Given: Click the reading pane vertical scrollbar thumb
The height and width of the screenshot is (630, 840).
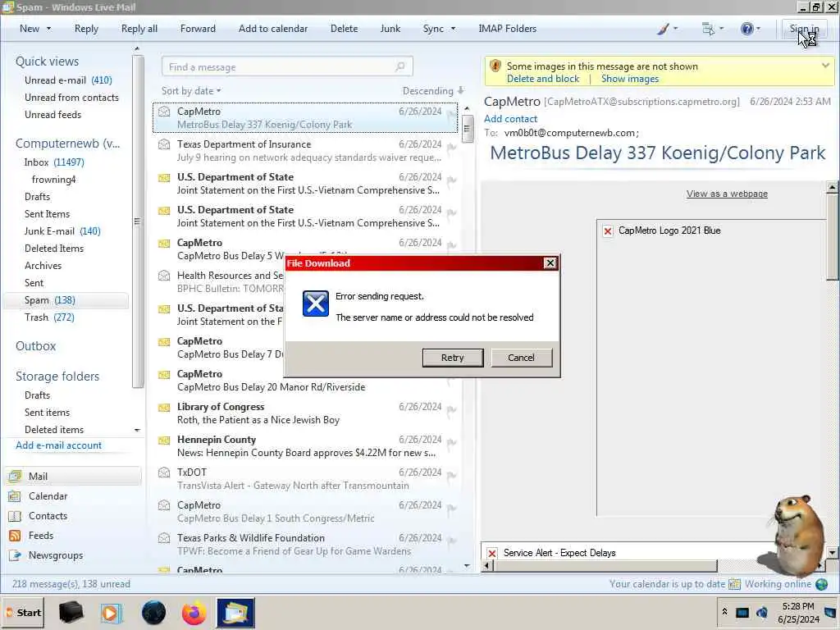Looking at the screenshot, I should [x=832, y=237].
